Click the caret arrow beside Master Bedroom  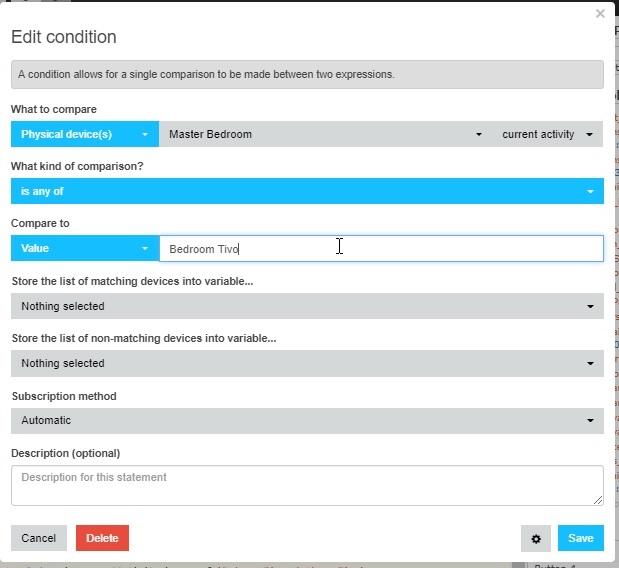(x=479, y=135)
